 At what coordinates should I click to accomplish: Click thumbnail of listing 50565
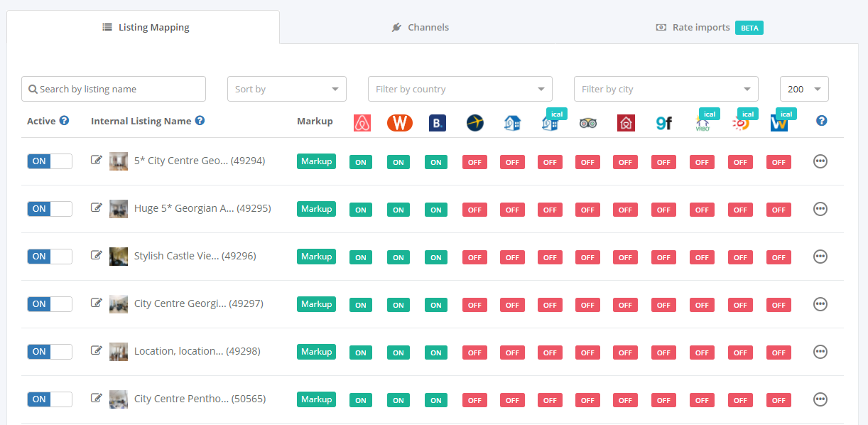point(119,399)
